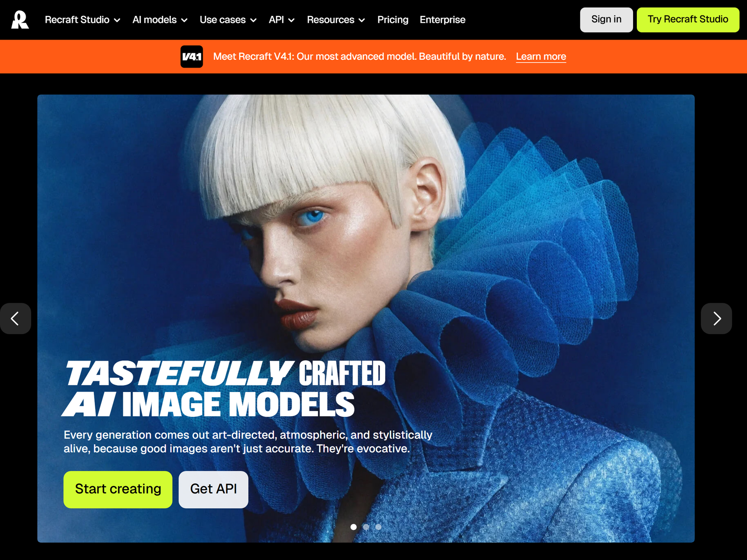The height and width of the screenshot is (560, 747).
Task: Go to the Enterprise page
Action: pyautogui.click(x=442, y=20)
